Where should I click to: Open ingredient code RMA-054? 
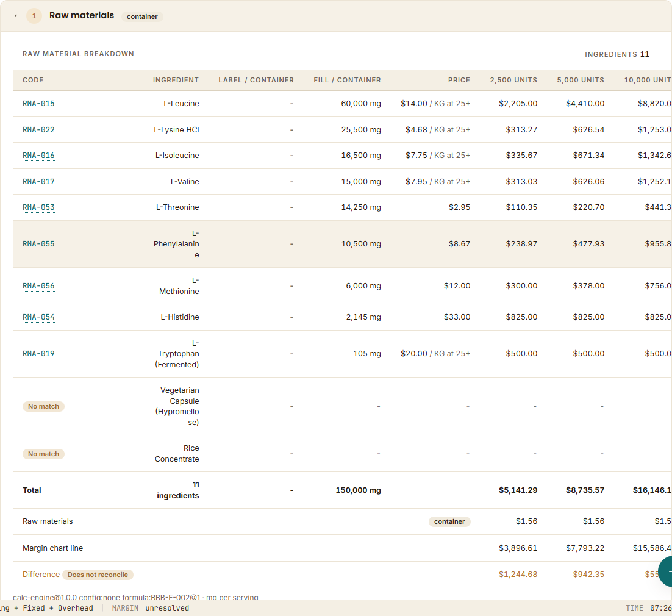[x=38, y=317]
